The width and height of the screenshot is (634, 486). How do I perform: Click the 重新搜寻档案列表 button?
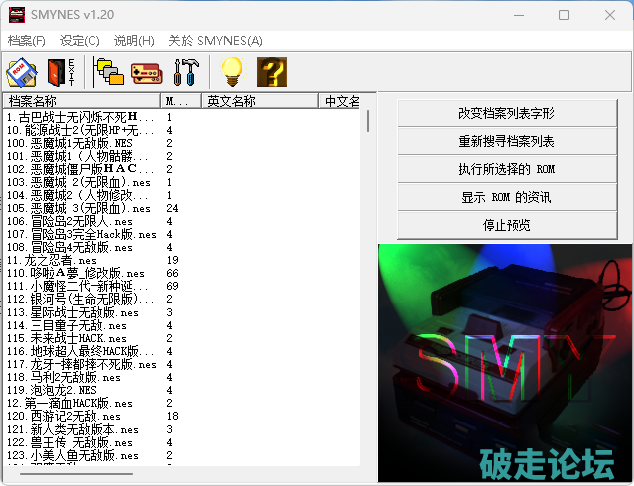(x=506, y=142)
